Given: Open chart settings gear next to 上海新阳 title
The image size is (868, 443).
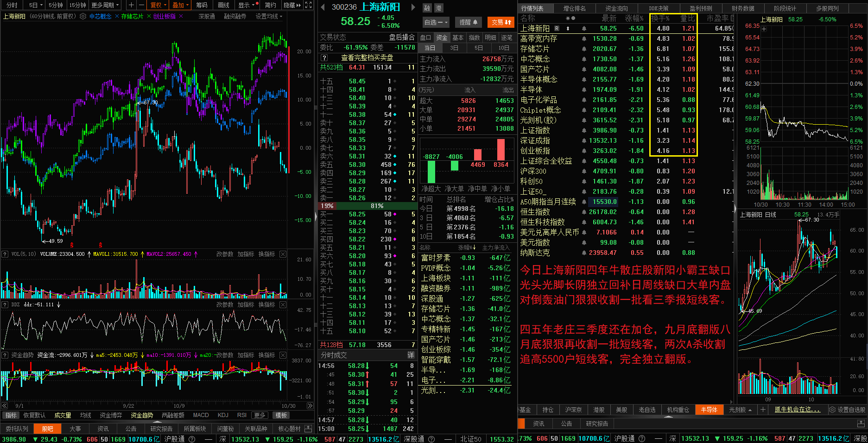Looking at the screenshot, I should tap(82, 16).
